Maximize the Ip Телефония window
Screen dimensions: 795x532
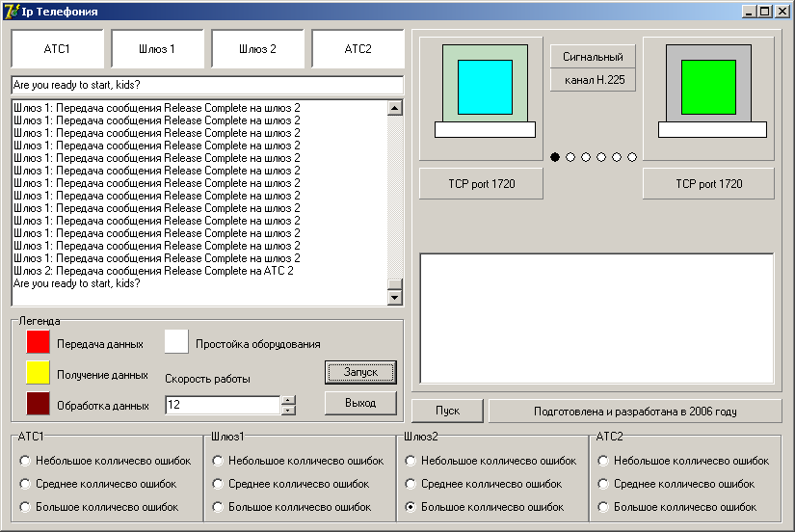coord(764,12)
